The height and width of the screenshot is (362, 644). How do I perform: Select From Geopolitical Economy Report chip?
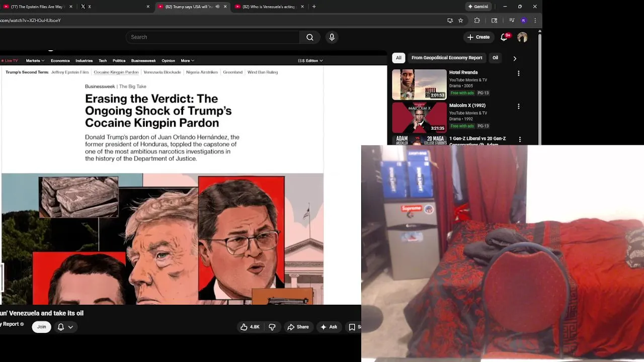(447, 58)
